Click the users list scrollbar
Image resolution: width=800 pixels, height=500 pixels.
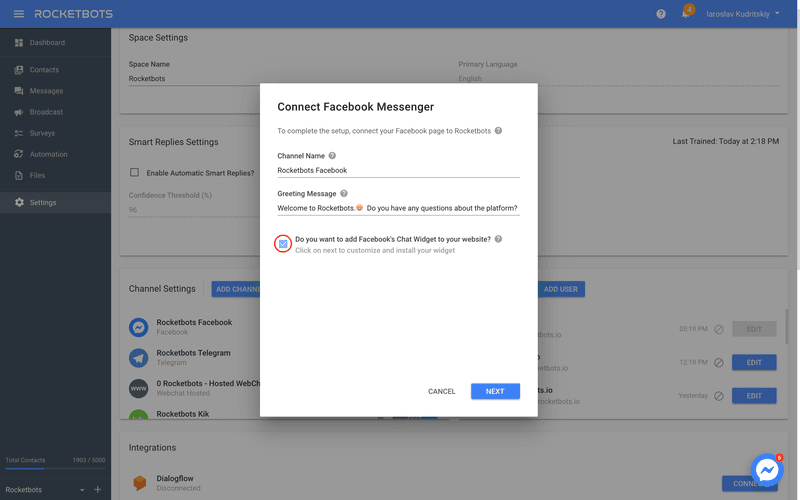click(x=786, y=327)
